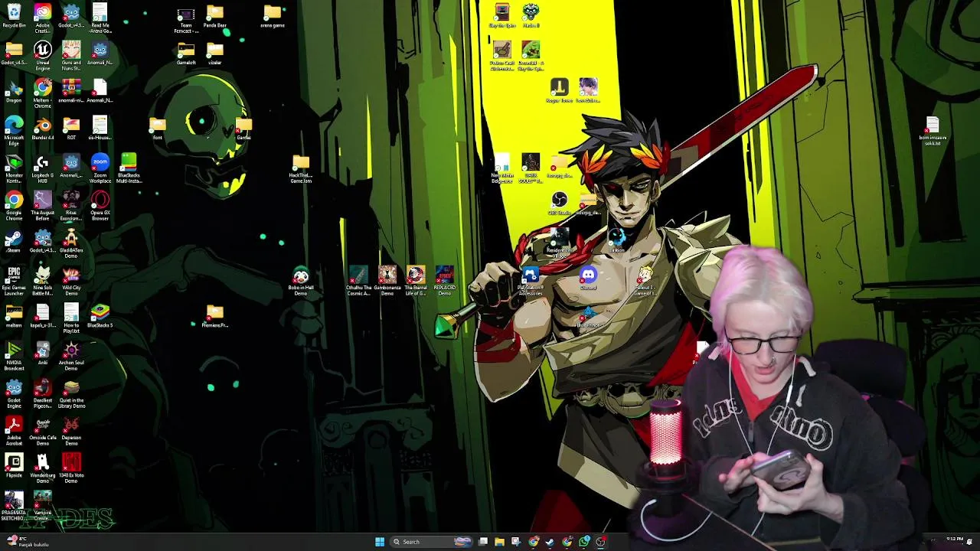
Task: Open Microsoft Edge shortcut on desktop
Action: point(14,130)
